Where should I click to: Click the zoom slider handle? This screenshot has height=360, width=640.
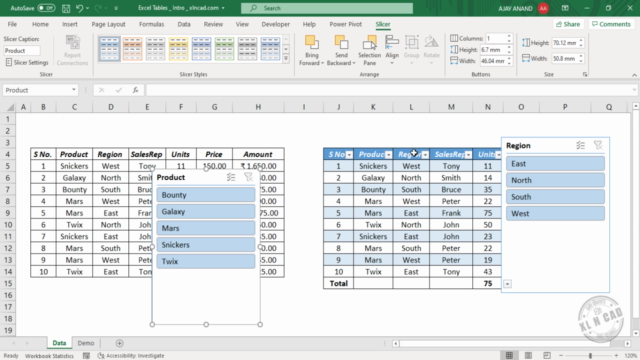pyautogui.click(x=590, y=356)
